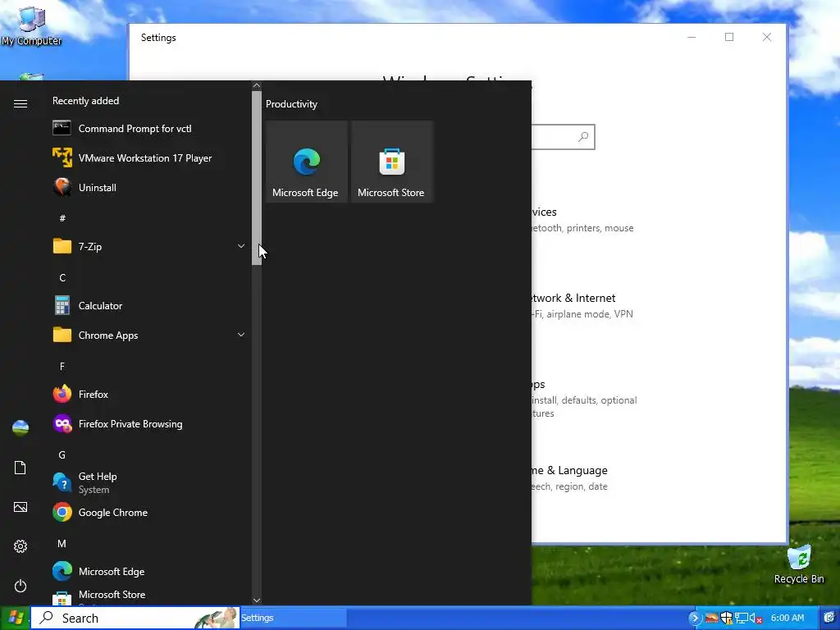Click the Settings search magnifier icon

pyautogui.click(x=583, y=137)
